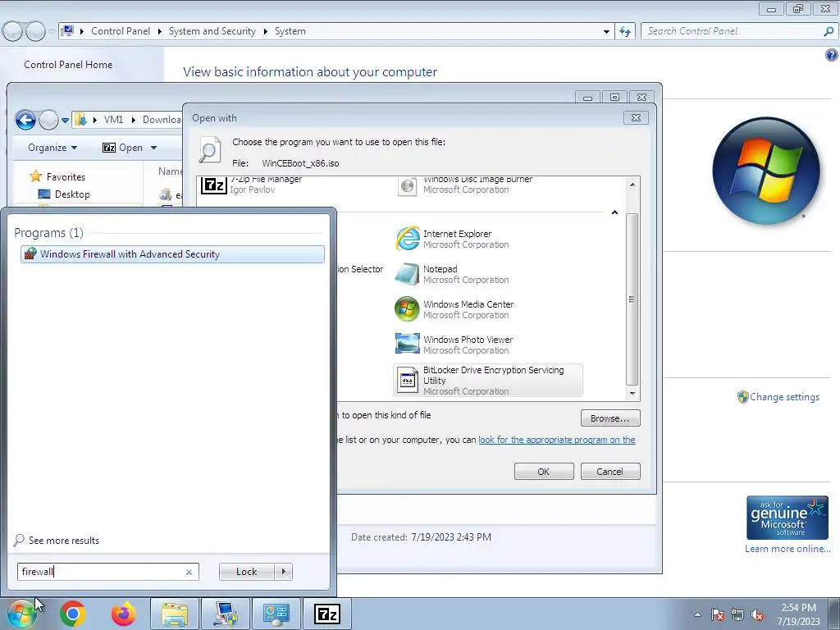
Task: Click program list scroll up arrow
Action: coord(632,185)
